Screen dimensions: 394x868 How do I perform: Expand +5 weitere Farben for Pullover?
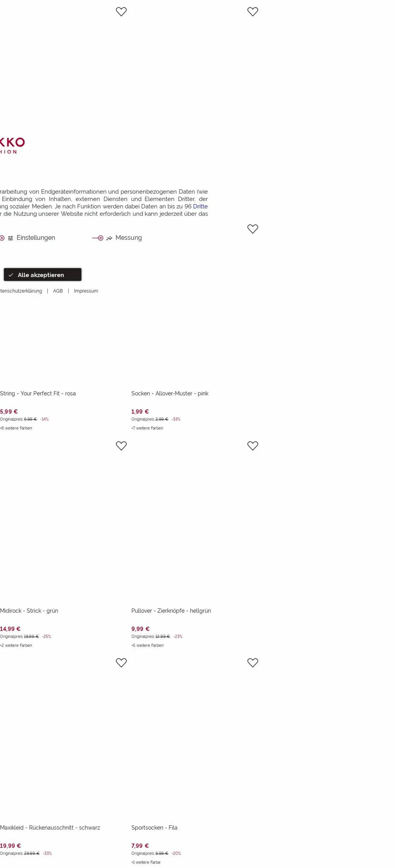[148, 645]
